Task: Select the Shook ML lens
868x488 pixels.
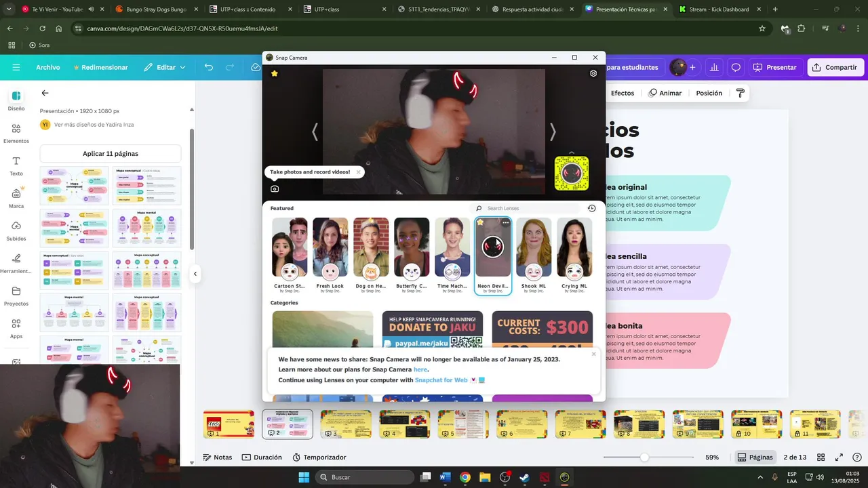Action: [534, 254]
